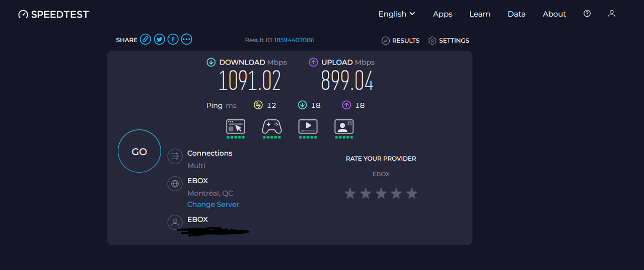Share result on Twitter
The image size is (644, 270).
point(160,39)
